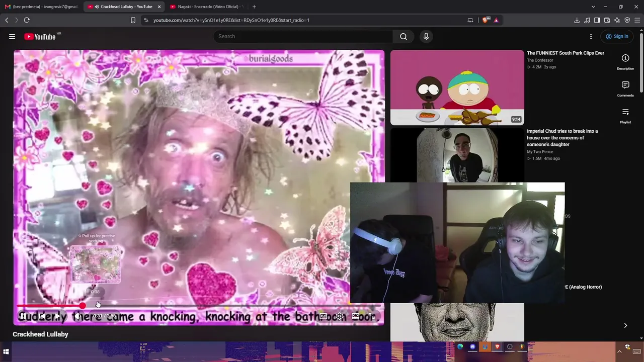Open the Comments panel
Viewport: 644px width, 362px height.
625,89
